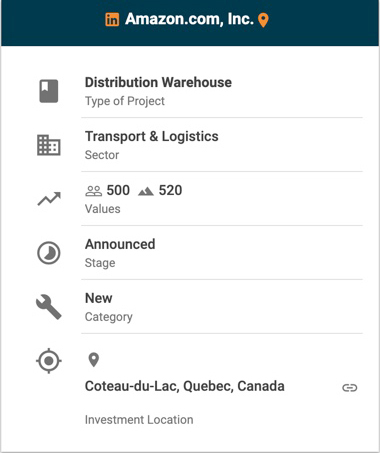
Task: Click the Values trending line icon
Action: pyautogui.click(x=49, y=199)
